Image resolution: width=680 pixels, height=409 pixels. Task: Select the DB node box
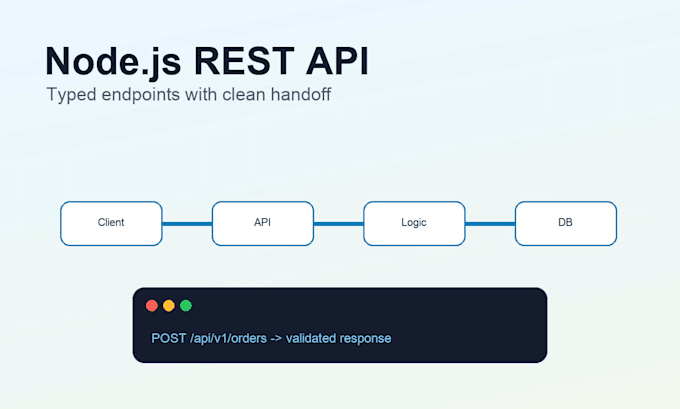click(x=566, y=223)
